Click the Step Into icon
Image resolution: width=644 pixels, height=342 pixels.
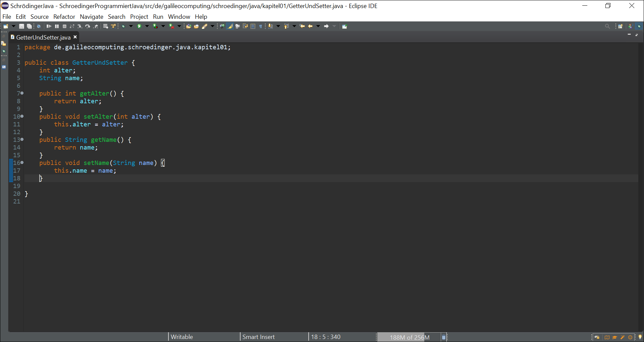point(80,26)
